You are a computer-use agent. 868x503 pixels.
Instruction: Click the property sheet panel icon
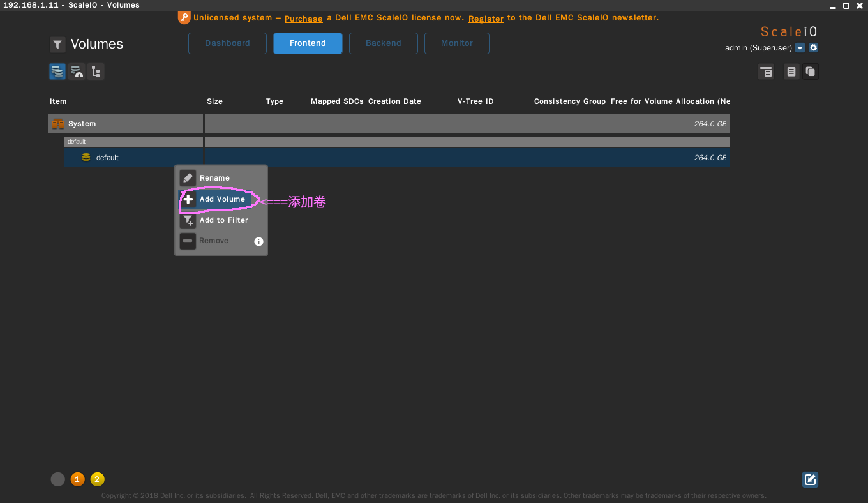[x=766, y=71]
